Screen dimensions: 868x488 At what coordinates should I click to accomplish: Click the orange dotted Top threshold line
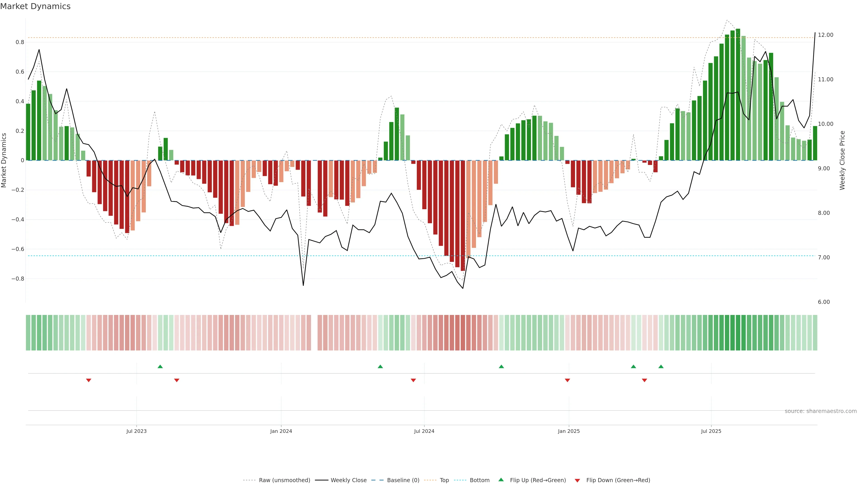337,38
